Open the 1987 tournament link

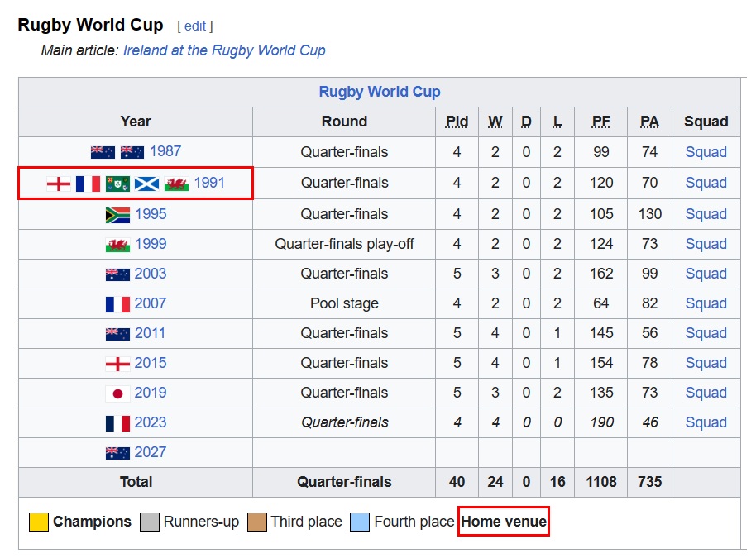click(x=165, y=151)
